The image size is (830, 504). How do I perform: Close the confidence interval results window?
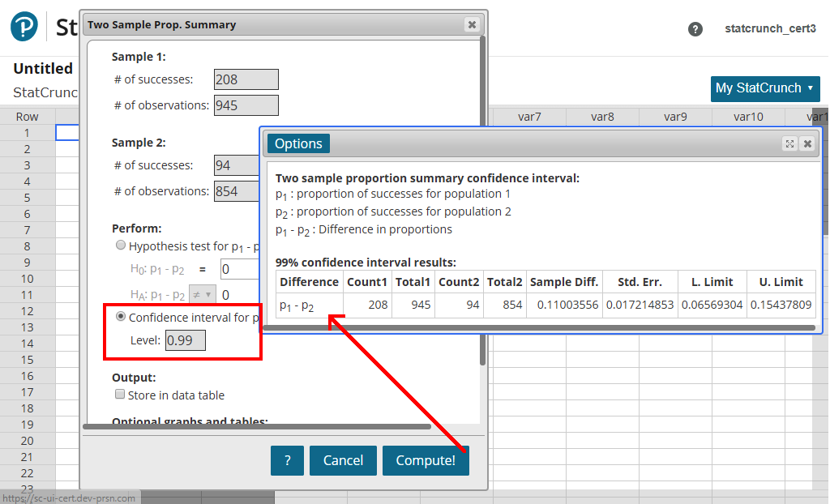tap(807, 143)
